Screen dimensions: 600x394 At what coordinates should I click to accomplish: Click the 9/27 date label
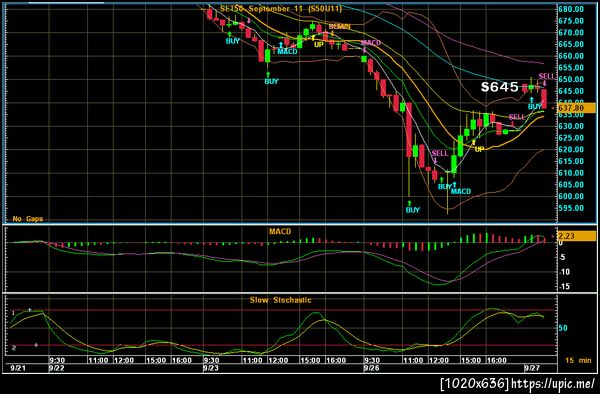[531, 368]
